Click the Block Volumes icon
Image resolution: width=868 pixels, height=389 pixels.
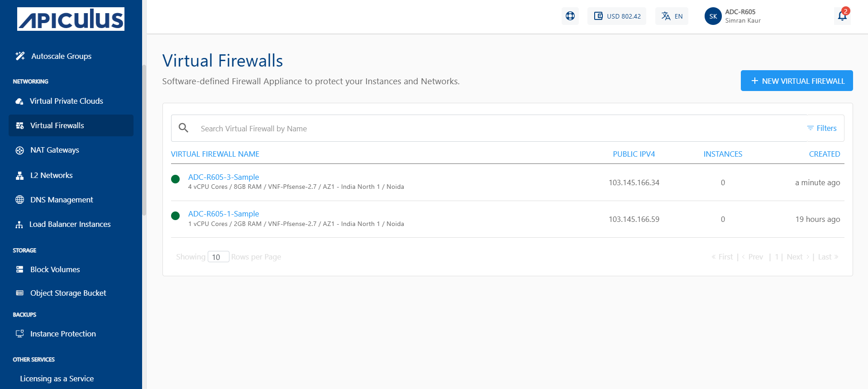(x=20, y=269)
